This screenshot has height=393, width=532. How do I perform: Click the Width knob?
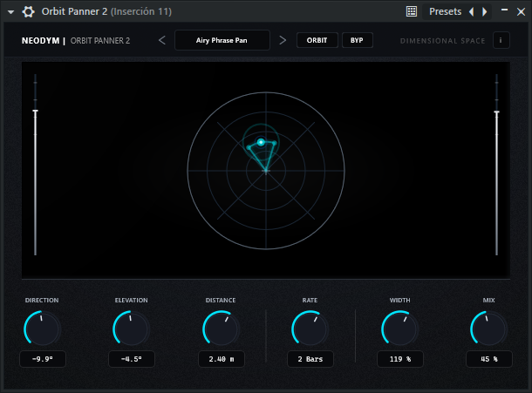399,329
